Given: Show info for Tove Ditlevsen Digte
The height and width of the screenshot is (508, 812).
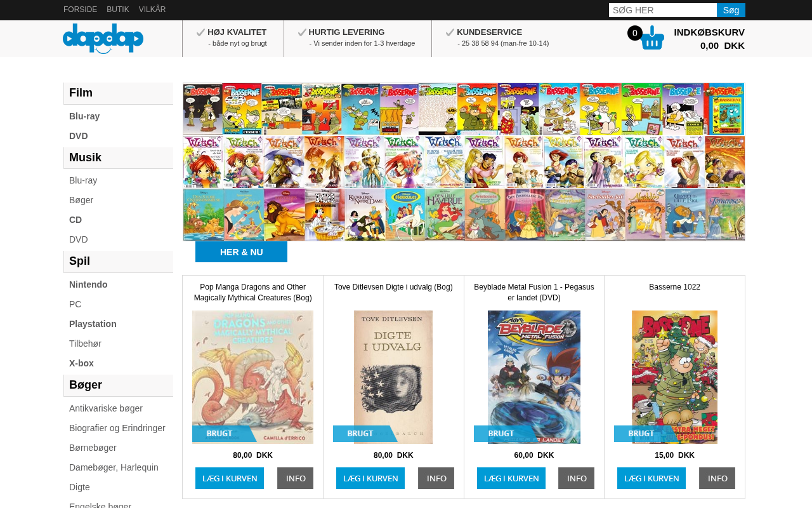Looking at the screenshot, I should pyautogui.click(x=436, y=478).
